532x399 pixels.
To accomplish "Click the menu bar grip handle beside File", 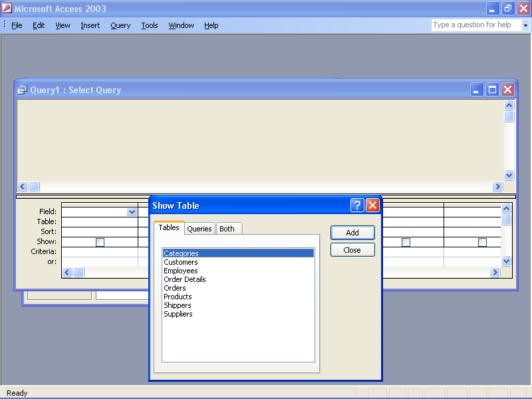I will click(x=5, y=25).
